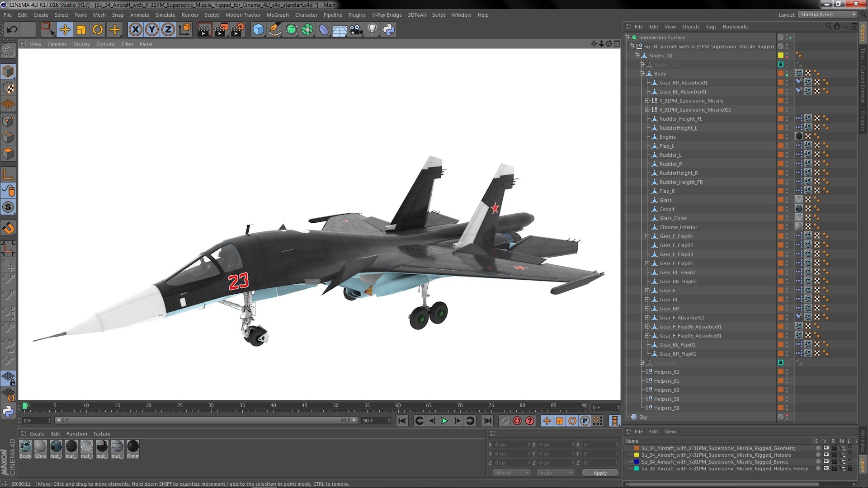Toggle solo dot for Rigged_Helpers layer
Image resolution: width=868 pixels, height=488 pixels.
coord(818,455)
